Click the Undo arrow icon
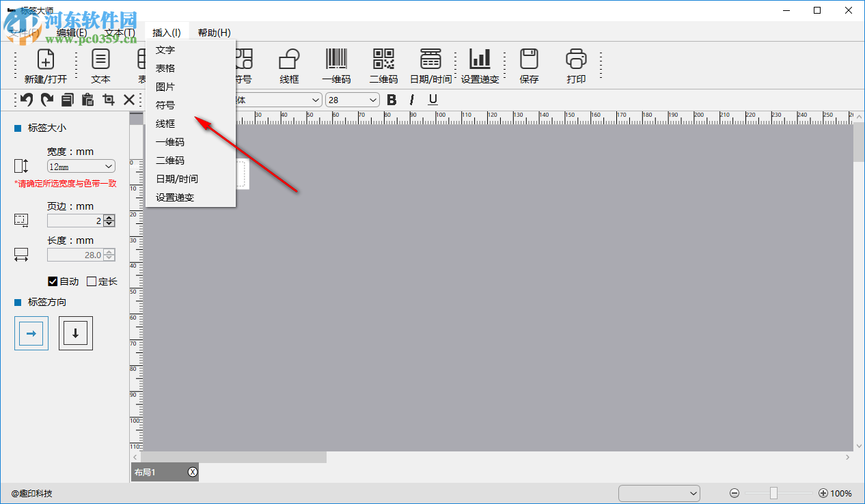The height and width of the screenshot is (504, 865). coord(27,100)
